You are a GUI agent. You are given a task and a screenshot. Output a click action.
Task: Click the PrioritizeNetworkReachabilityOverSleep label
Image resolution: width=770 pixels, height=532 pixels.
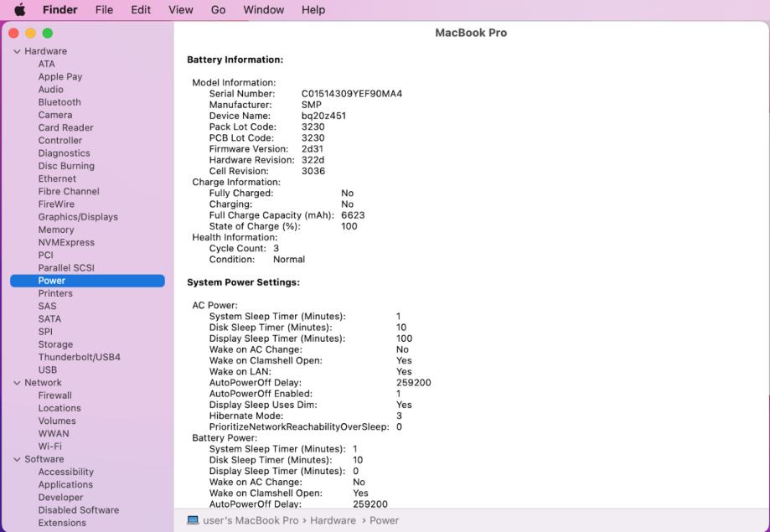point(299,427)
